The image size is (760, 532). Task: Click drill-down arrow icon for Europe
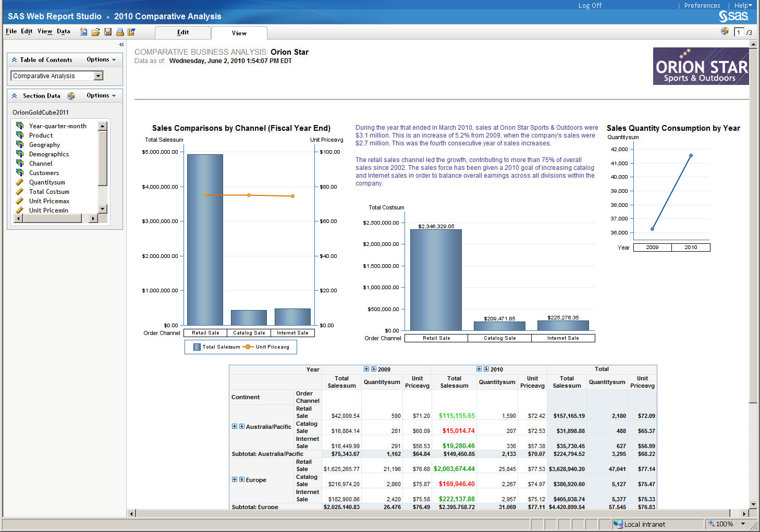coord(242,479)
